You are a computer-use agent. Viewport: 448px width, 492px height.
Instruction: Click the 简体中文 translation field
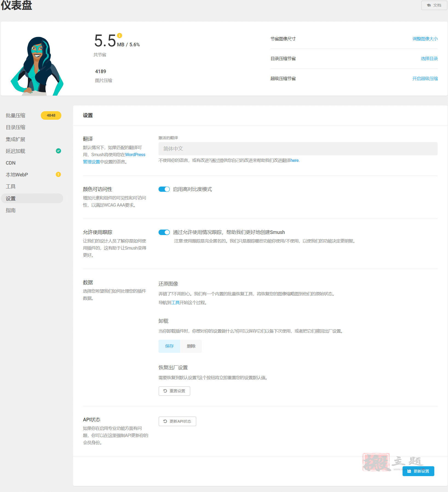point(298,149)
